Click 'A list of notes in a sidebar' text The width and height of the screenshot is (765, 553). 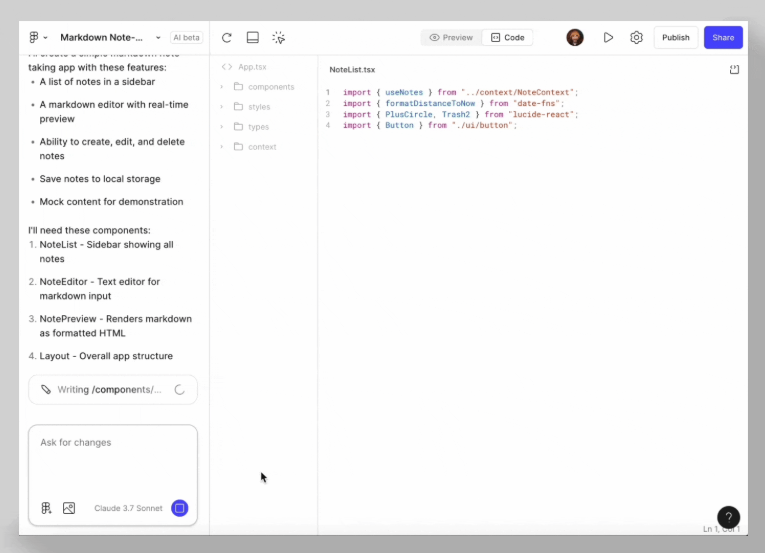[x=97, y=82]
